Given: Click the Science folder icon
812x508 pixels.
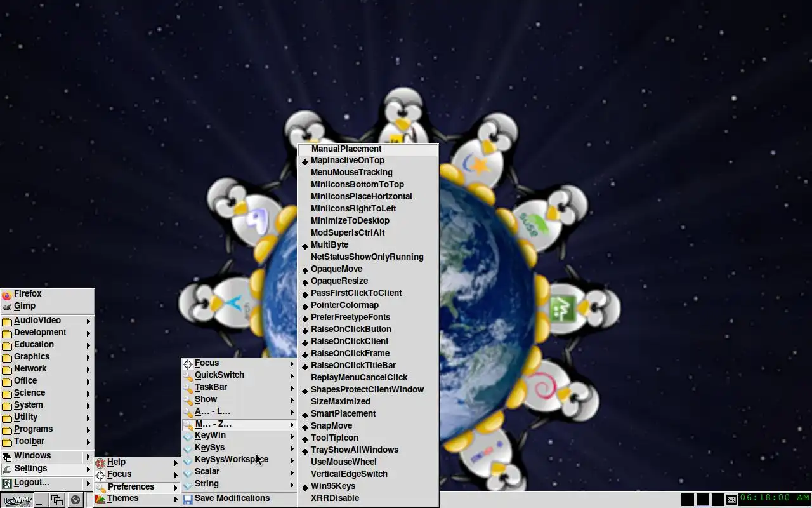Looking at the screenshot, I should pyautogui.click(x=7, y=394).
